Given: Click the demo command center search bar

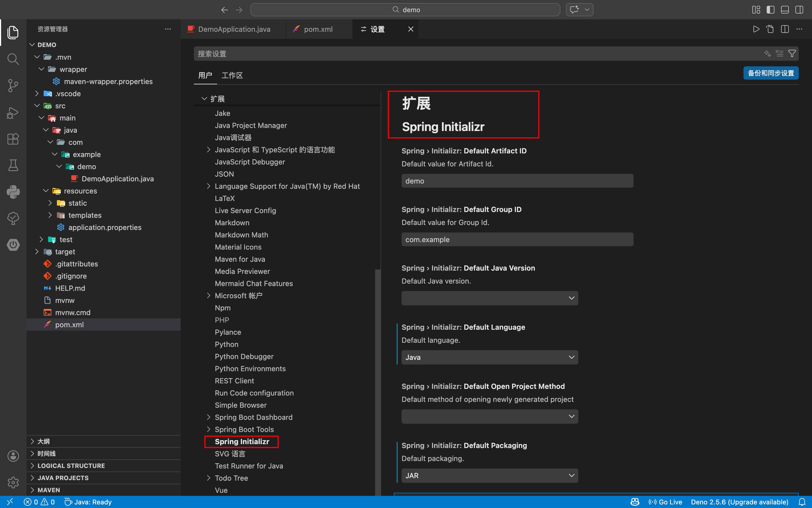Looking at the screenshot, I should coord(405,10).
